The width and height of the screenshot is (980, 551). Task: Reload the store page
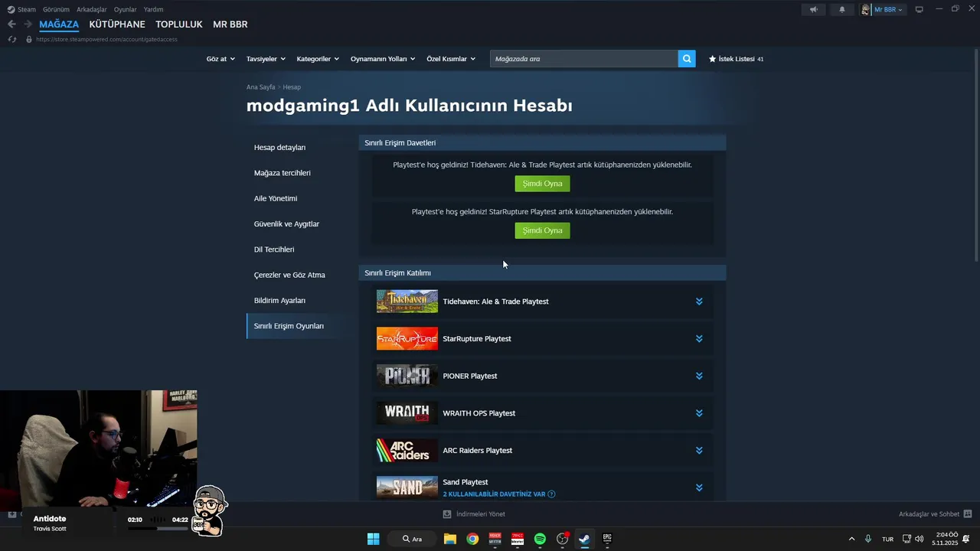[x=12, y=39]
